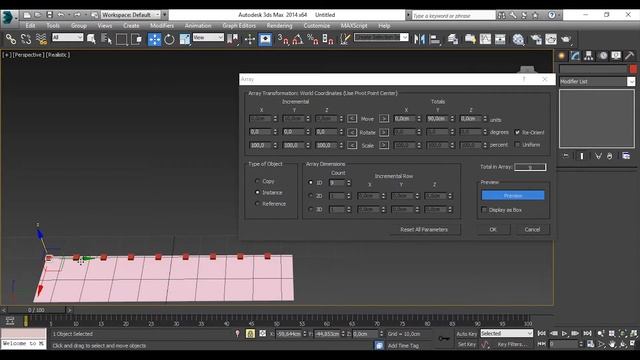
Task: Click the Align tool icon
Action: point(435,39)
